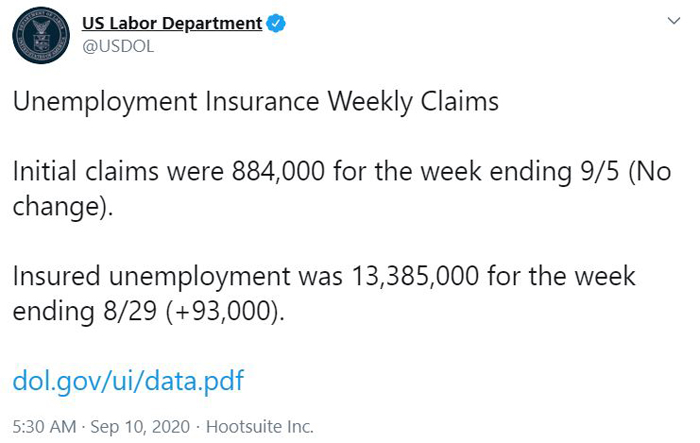
Task: Click the (No text before change
Action: pyautogui.click(x=650, y=172)
